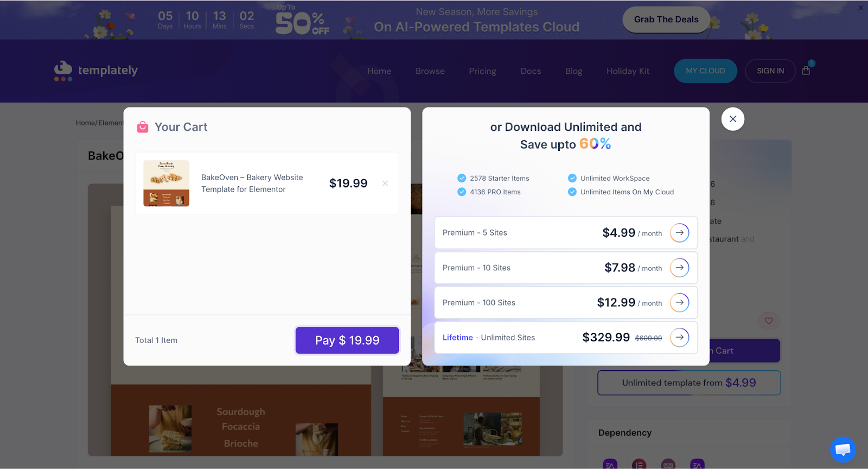Click the WooCommerce icon under Dependency
Viewport: 868px width, 469px height.
pyautogui.click(x=667, y=465)
